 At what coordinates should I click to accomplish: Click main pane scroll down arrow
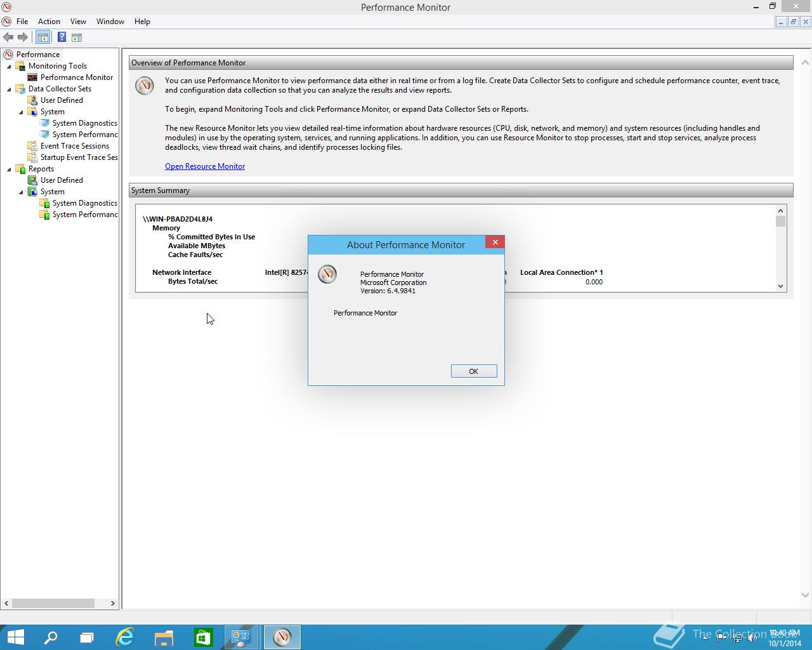805,595
